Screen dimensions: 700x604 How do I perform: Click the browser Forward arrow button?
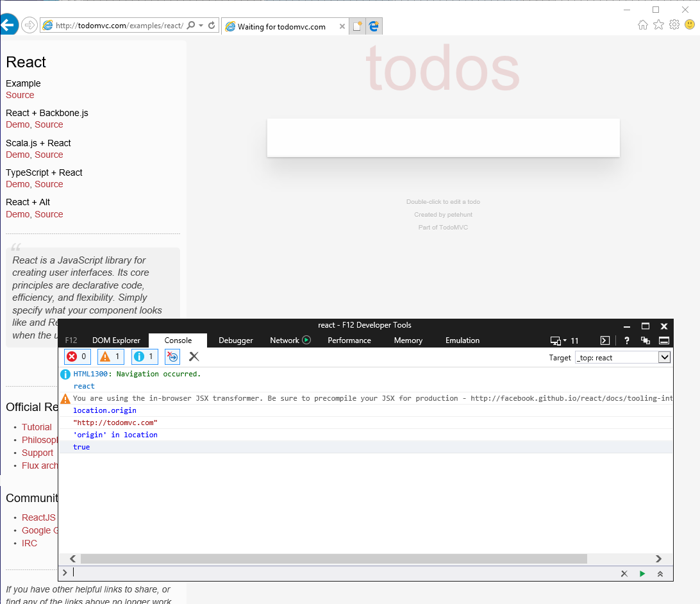point(29,26)
